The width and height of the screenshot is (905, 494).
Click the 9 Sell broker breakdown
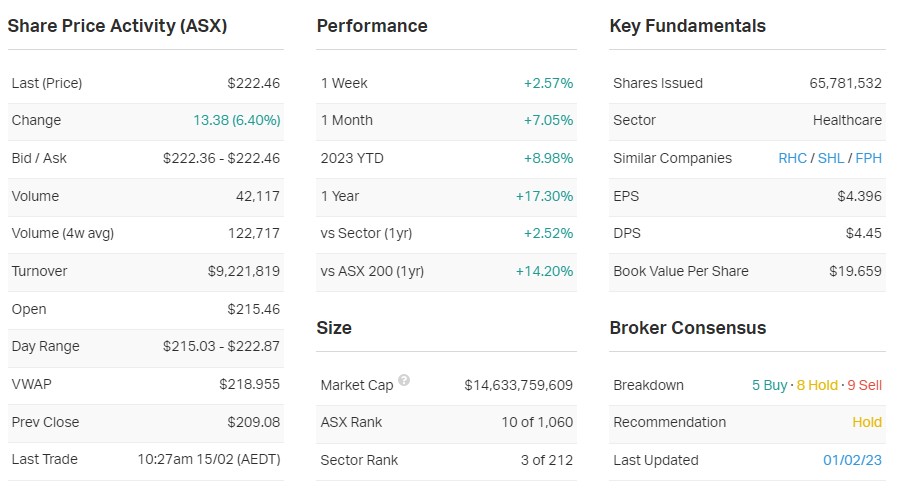(x=865, y=385)
